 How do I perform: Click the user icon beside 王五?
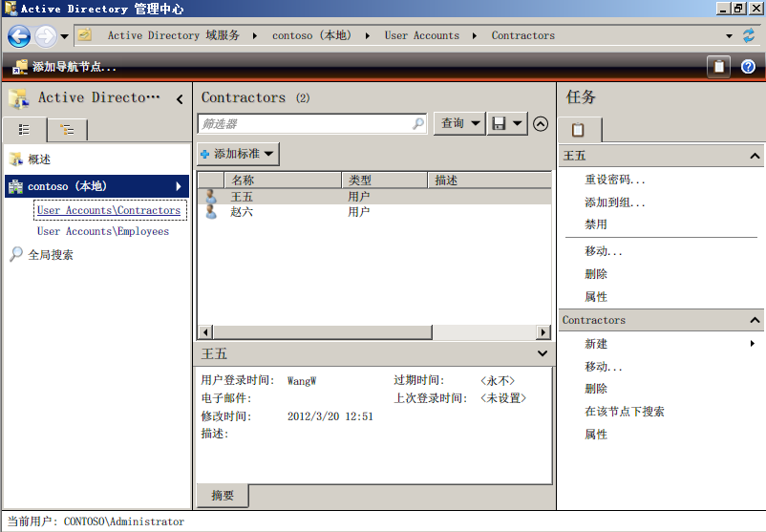(x=211, y=197)
